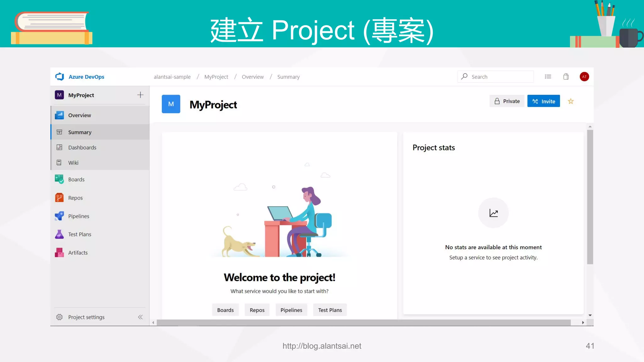Click the Private visibility button

(507, 101)
